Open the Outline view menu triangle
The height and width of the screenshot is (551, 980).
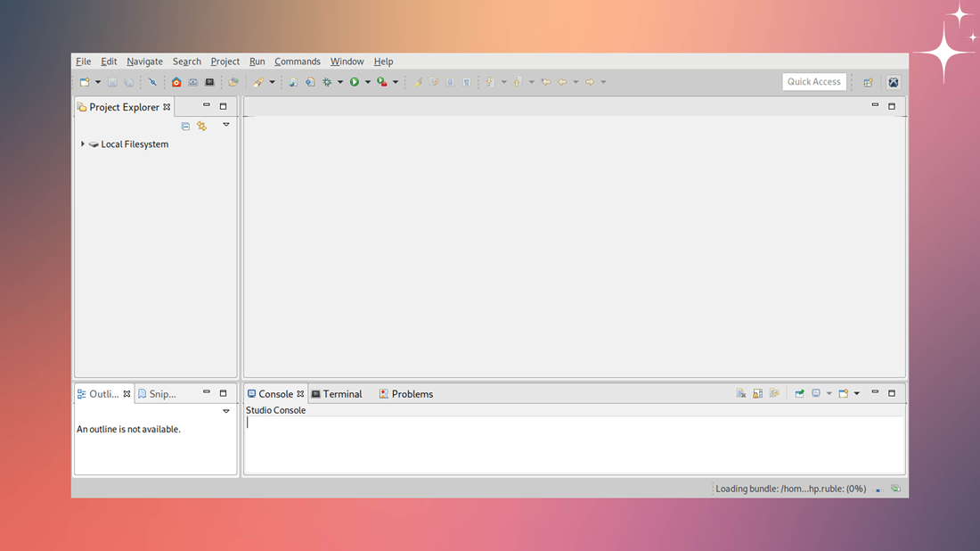[226, 411]
